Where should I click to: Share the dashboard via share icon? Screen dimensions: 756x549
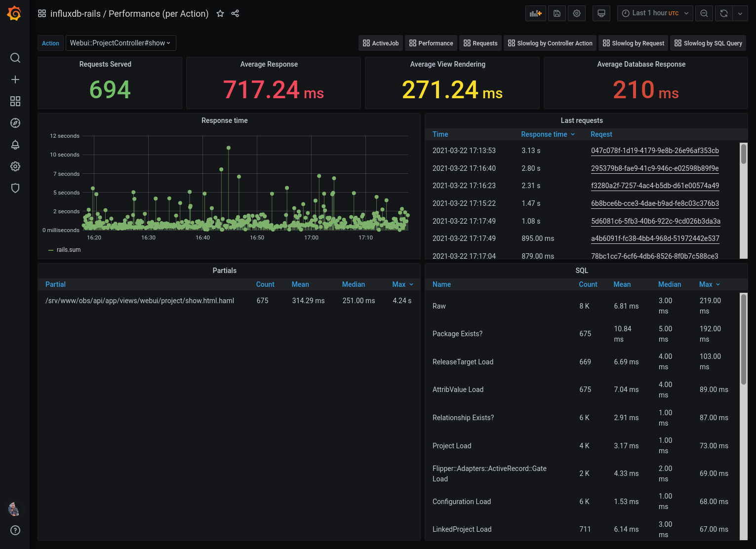click(235, 14)
